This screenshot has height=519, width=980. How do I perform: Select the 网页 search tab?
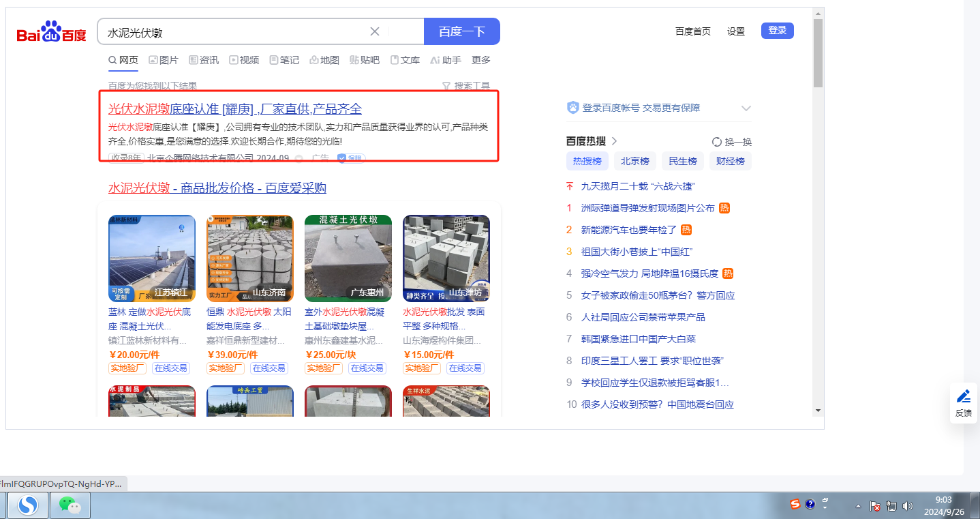123,60
